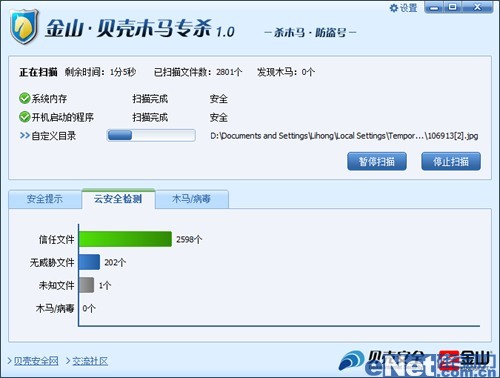Open the 木马/病毒 tab
Image resolution: width=500 pixels, height=378 pixels.
192,199
